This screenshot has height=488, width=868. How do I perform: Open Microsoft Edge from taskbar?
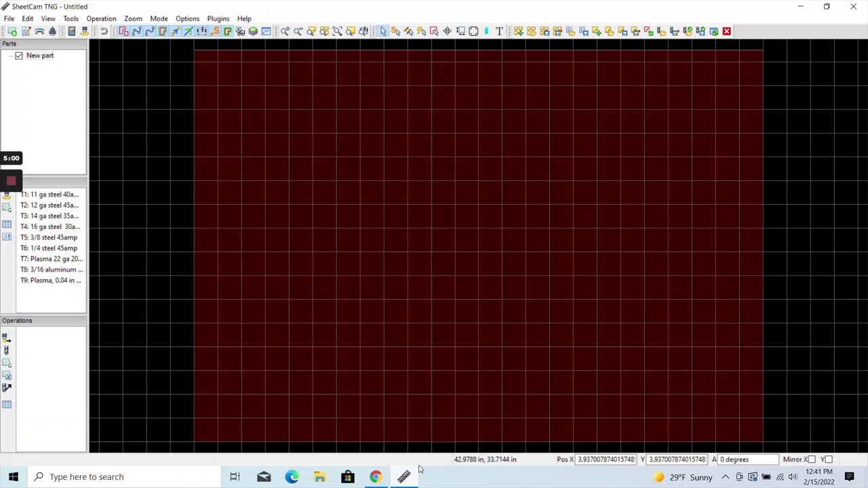click(x=292, y=476)
